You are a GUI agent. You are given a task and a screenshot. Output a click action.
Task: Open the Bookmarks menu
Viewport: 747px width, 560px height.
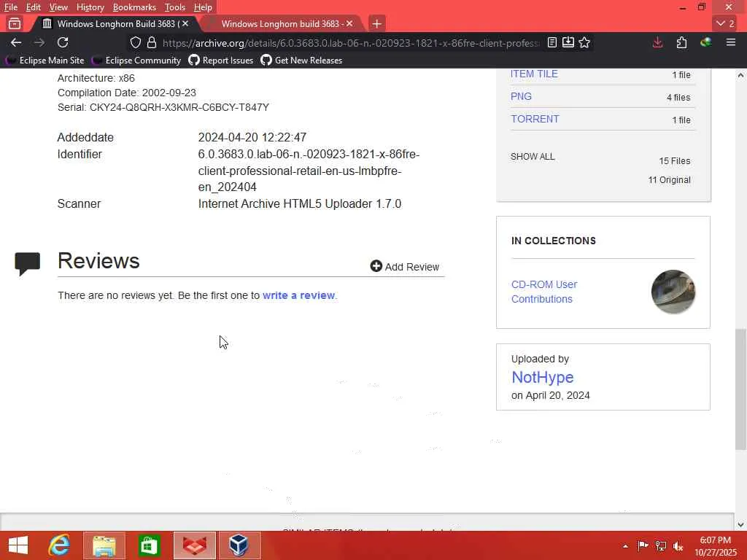pyautogui.click(x=134, y=7)
